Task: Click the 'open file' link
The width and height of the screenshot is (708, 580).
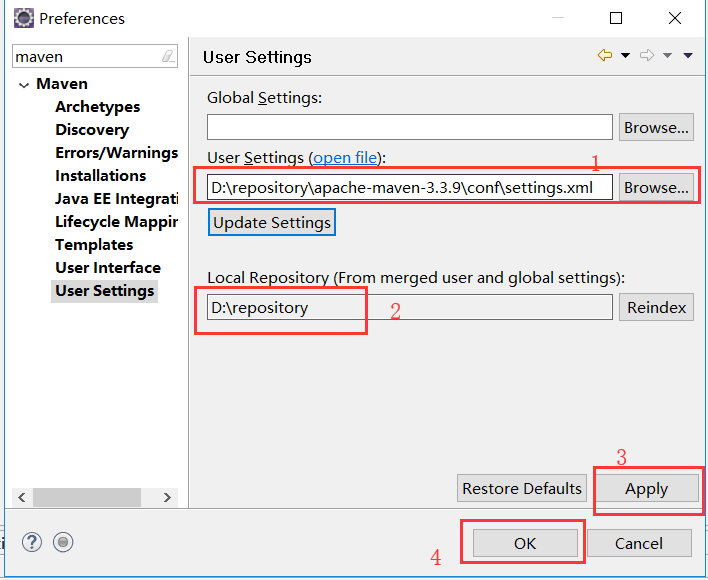Action: click(x=346, y=158)
